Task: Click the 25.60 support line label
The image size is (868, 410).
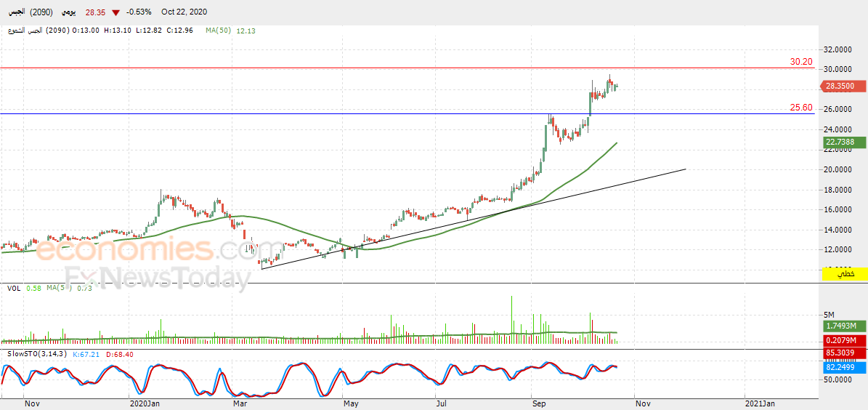Action: click(x=801, y=108)
